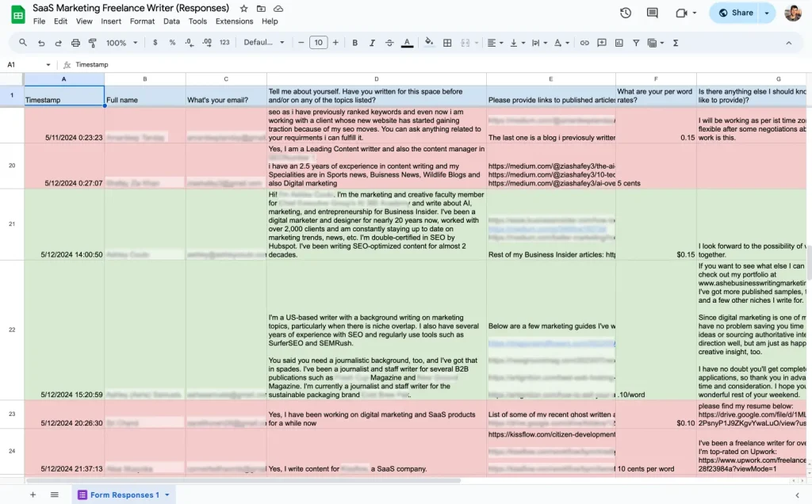Click the search menus magnifier icon
This screenshot has width=812, height=504.
click(x=23, y=43)
